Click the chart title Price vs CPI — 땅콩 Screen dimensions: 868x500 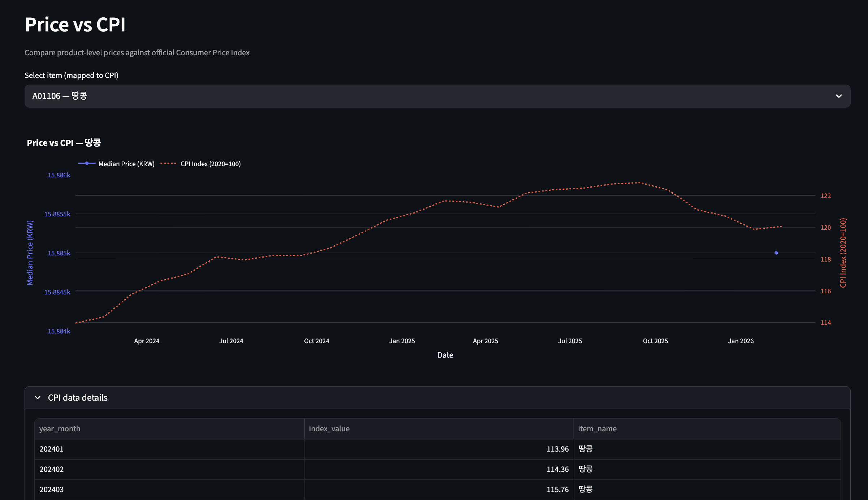64,143
